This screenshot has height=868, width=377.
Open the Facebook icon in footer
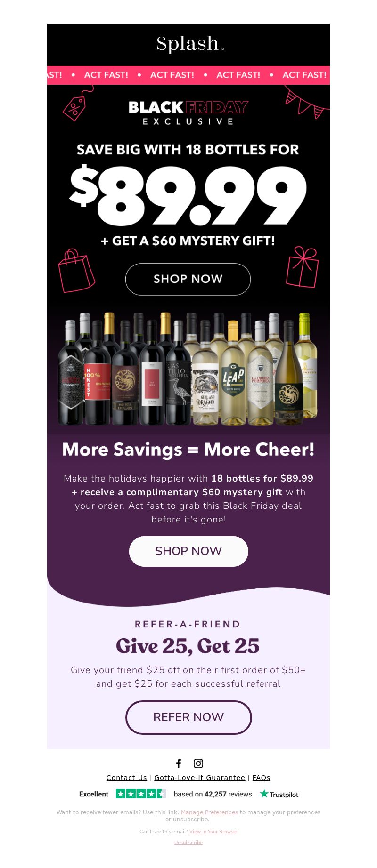tap(179, 763)
